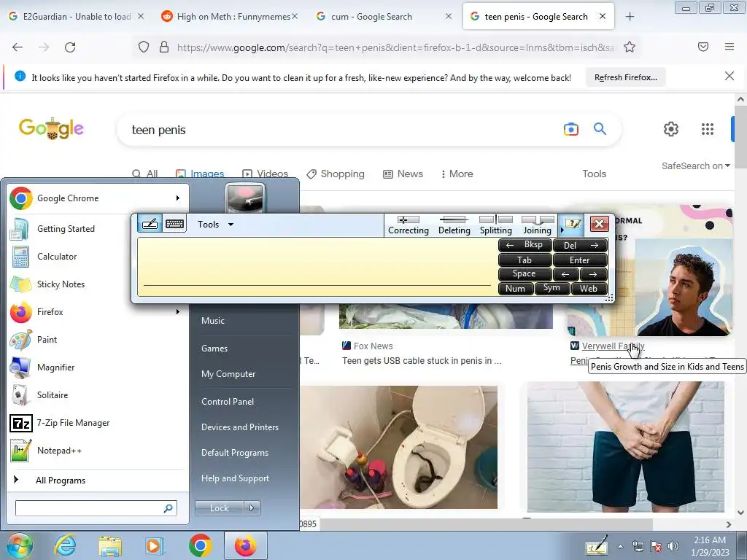Open Google quick settings gear

[671, 129]
